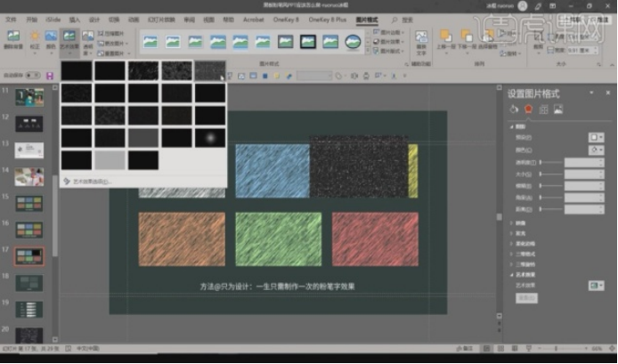Switch to the Insert (插入) tab

(x=75, y=20)
